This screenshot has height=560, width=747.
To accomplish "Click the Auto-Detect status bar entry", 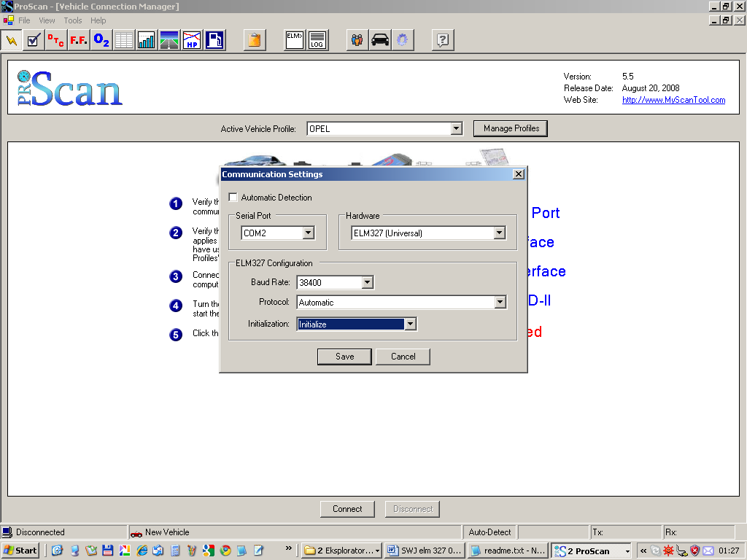I will click(489, 532).
